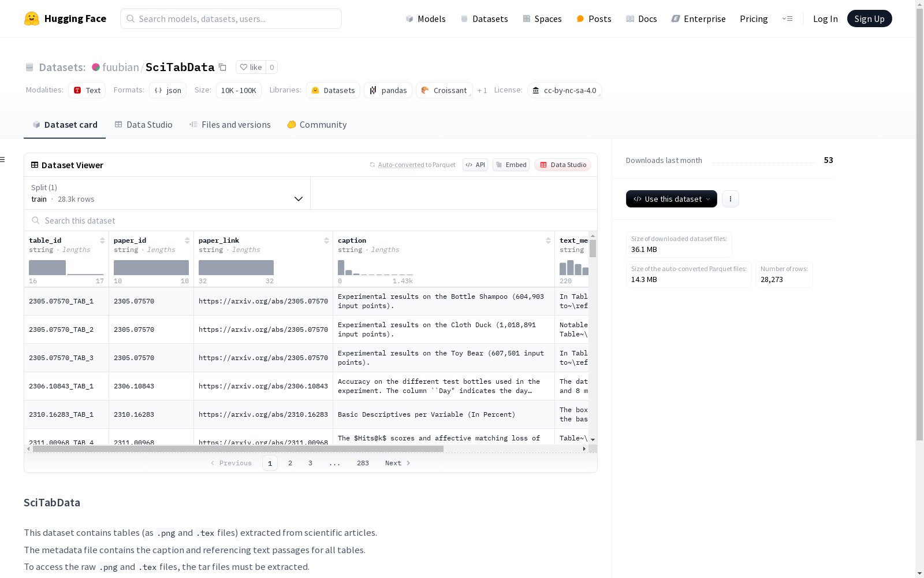This screenshot has height=578, width=924.
Task: Switch to the Community tab
Action: tap(317, 124)
